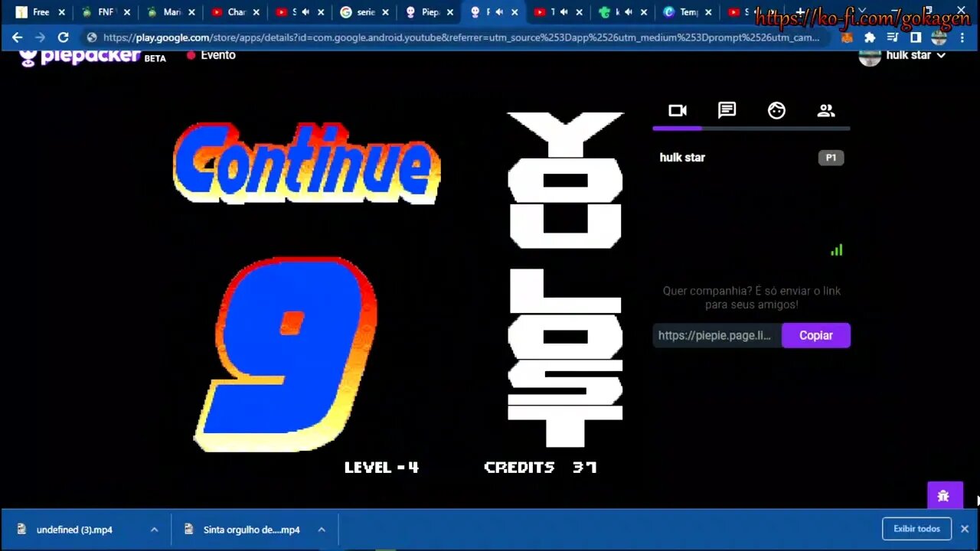Toggle the browser side panel
This screenshot has height=551, width=980.
[x=915, y=37]
